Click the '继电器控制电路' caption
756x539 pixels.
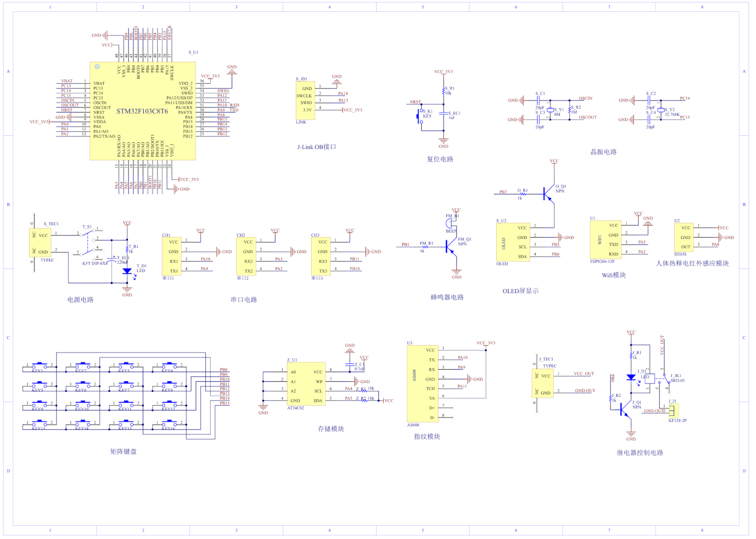click(x=640, y=452)
